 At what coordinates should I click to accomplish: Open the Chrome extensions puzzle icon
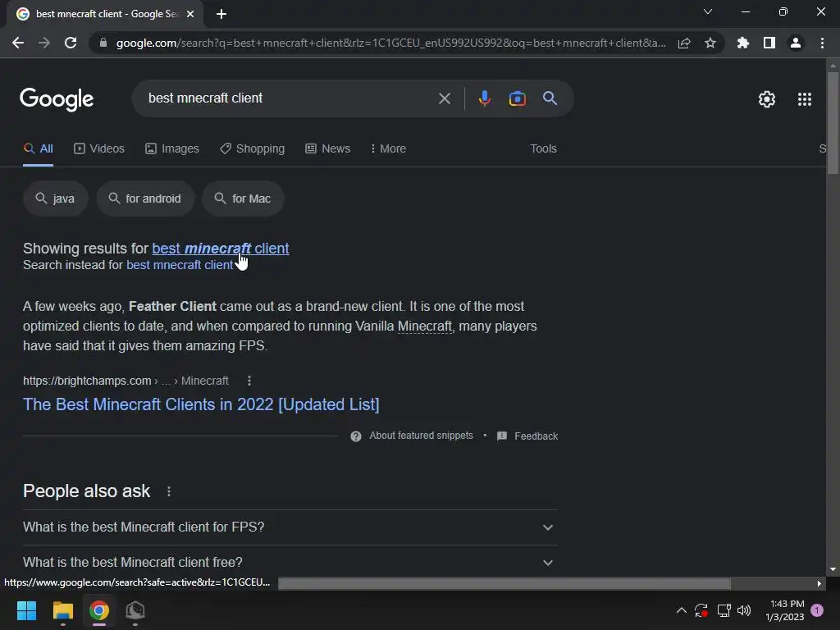point(743,43)
